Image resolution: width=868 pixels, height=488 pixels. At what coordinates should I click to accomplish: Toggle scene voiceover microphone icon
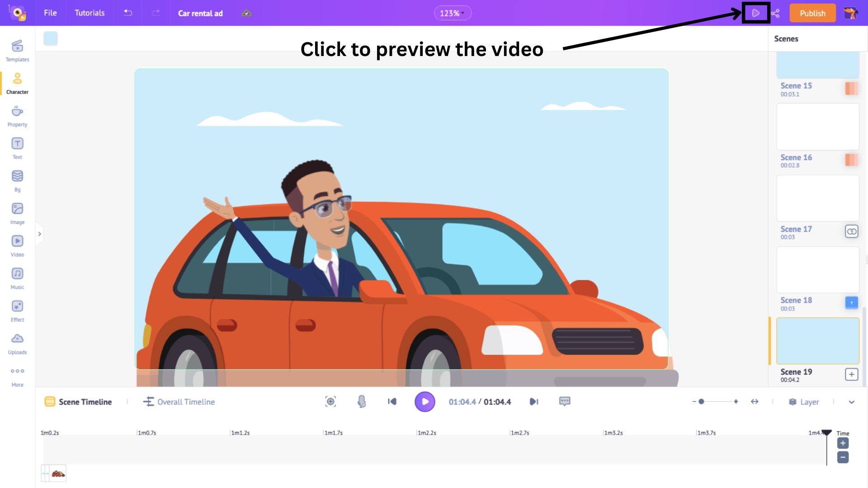point(362,401)
